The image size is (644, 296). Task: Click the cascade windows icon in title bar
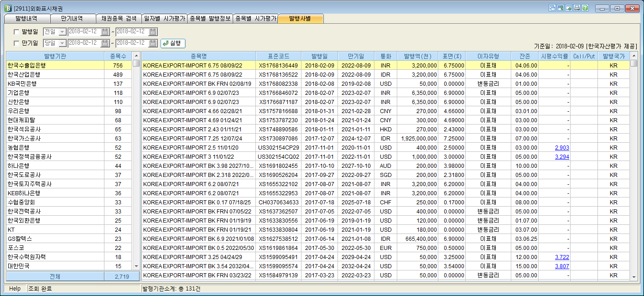tap(552, 8)
